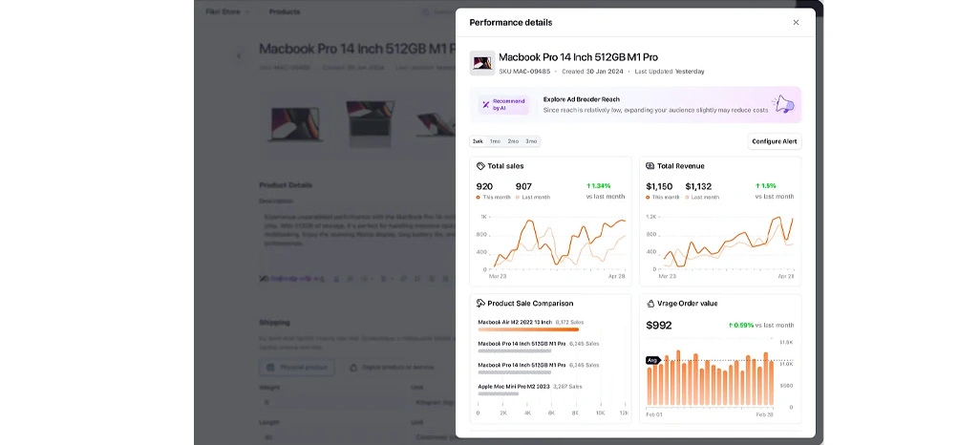Click the second laptop image in the background page
Viewport: 980px width, 445px height.
(370, 123)
